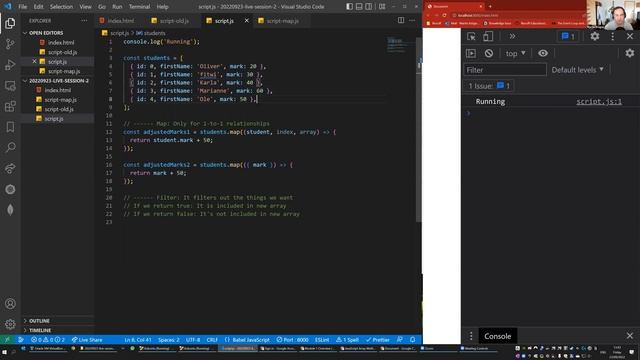Image resolution: width=640 pixels, height=360 pixels.
Task: Click the editor minimap thumbnail
Action: pyautogui.click(x=395, y=45)
